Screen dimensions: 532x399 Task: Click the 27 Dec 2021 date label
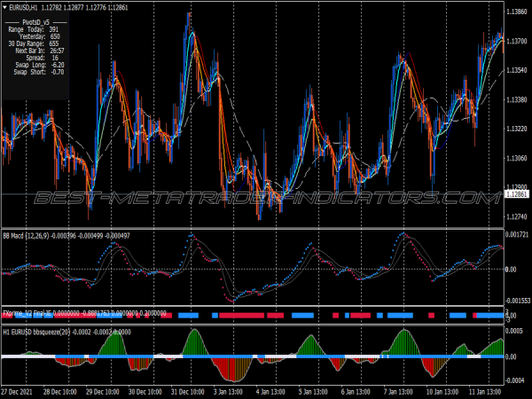18,391
